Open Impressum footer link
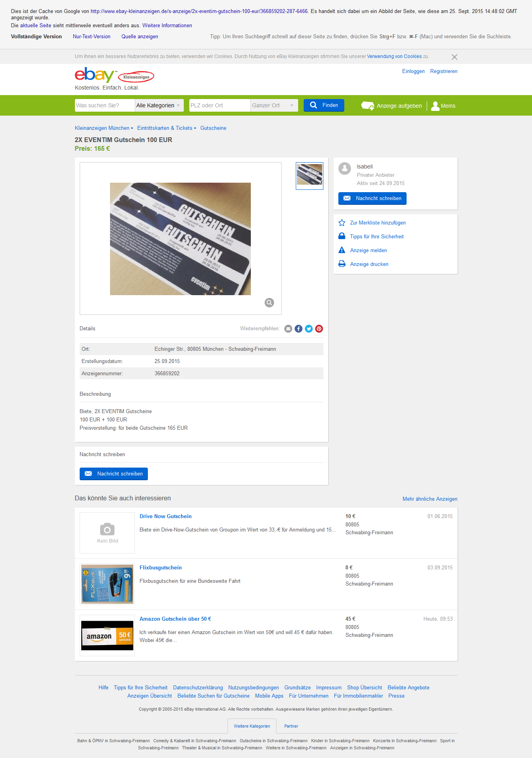The width and height of the screenshot is (532, 758). tap(329, 688)
